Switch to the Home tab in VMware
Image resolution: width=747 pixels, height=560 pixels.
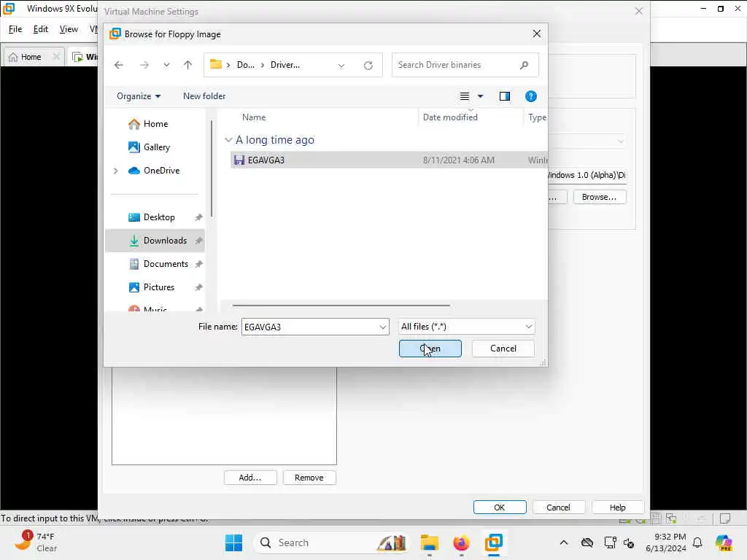(x=31, y=57)
